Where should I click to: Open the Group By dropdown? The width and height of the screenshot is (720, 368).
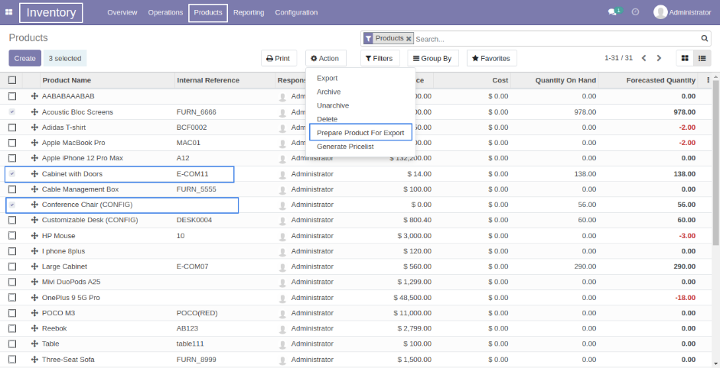point(433,58)
